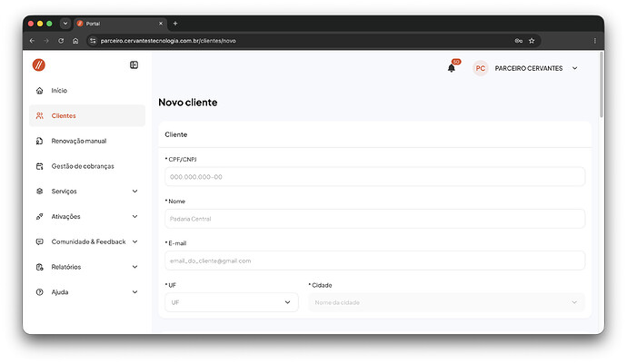Expand the Ajuda submenu chevron
627x364 pixels.
135,291
